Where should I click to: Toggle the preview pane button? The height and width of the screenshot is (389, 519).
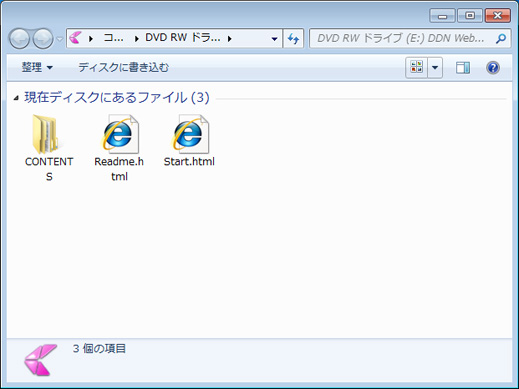point(463,68)
